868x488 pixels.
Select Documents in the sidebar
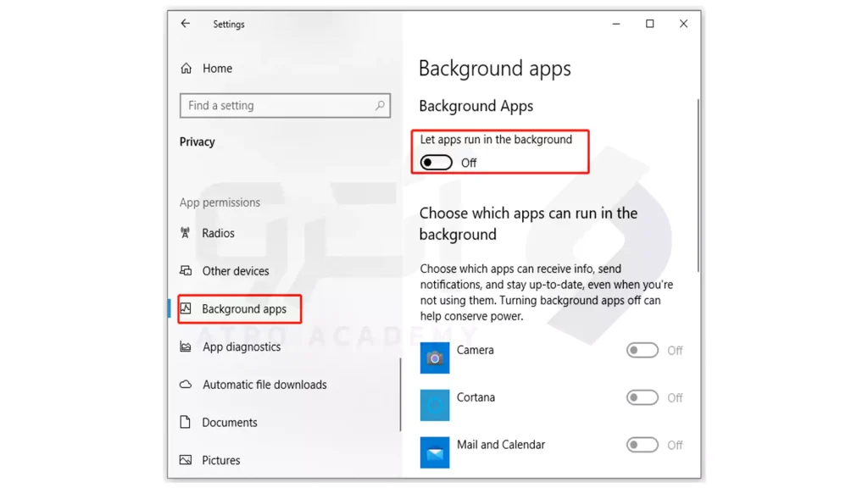[x=230, y=423]
